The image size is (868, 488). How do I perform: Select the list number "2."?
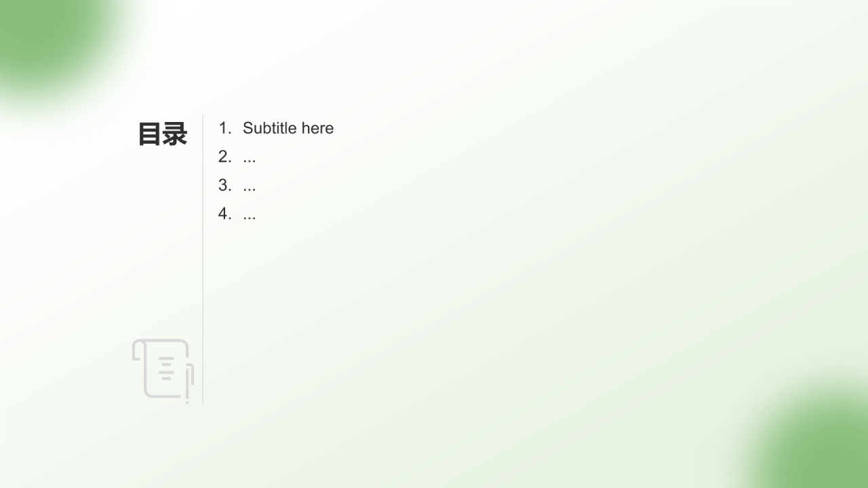click(x=224, y=157)
